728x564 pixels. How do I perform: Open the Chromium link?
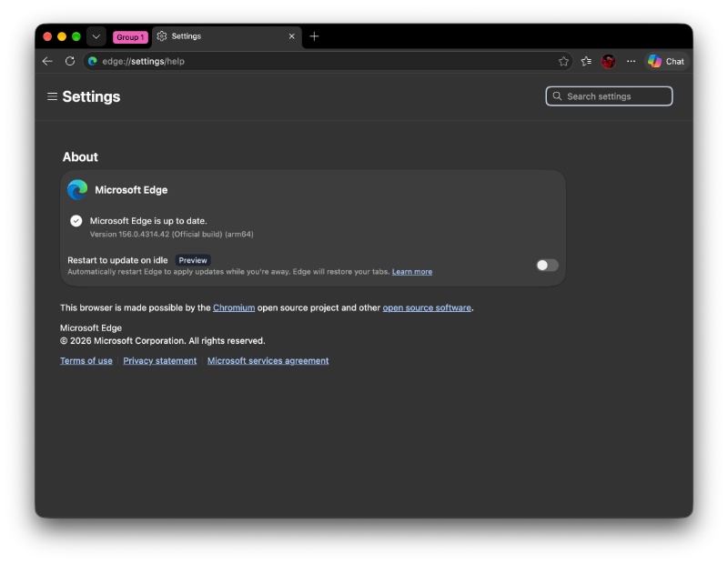pos(234,307)
